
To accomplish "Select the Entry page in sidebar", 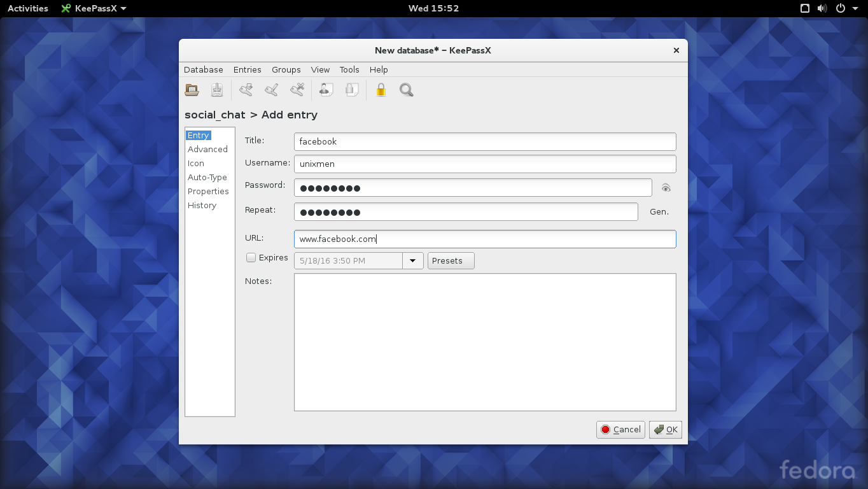I will [x=199, y=136].
